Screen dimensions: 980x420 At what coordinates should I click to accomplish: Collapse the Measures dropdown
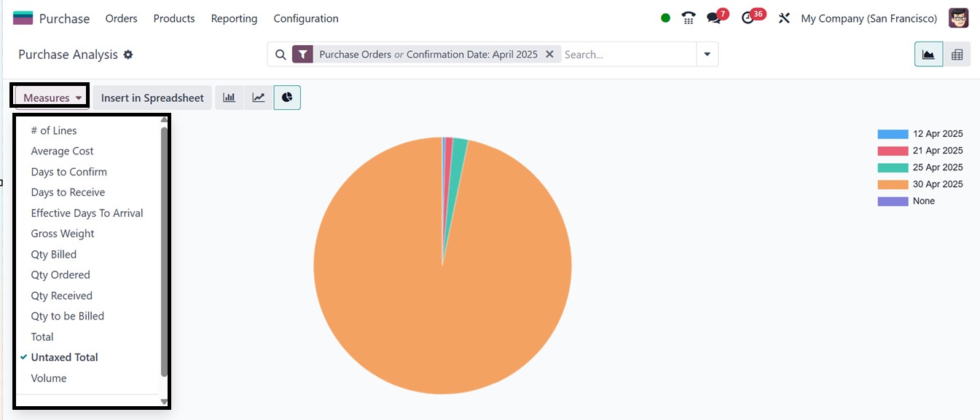pyautogui.click(x=49, y=97)
